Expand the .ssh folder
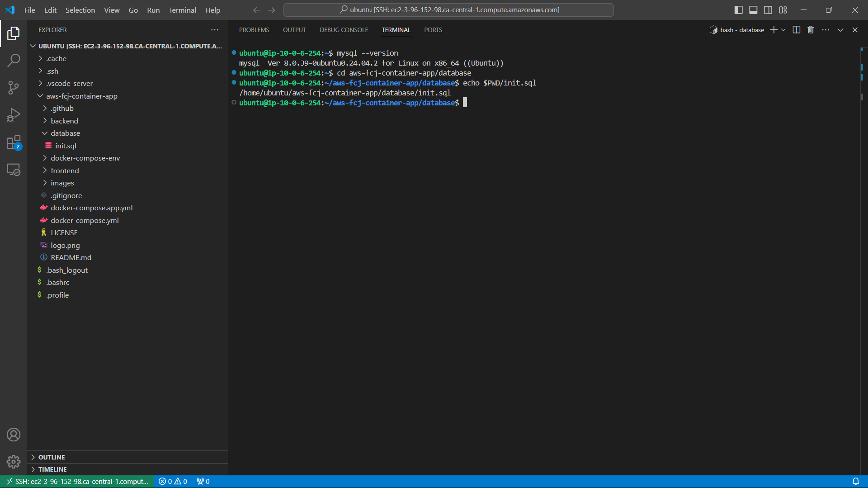868x488 pixels. click(x=127, y=71)
